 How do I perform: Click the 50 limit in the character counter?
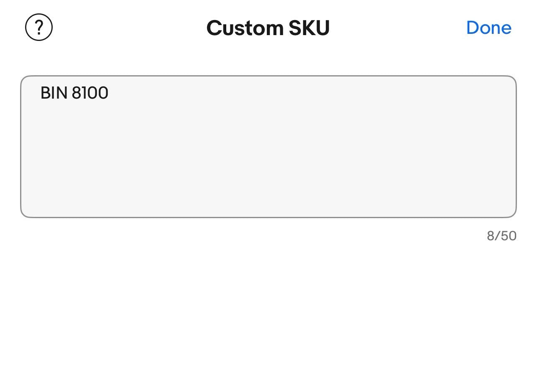click(509, 236)
